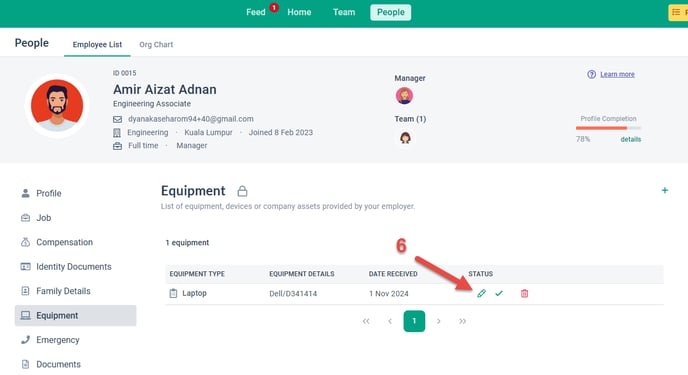Open the team member avatar
Screen dimensions: 688x375
405,138
